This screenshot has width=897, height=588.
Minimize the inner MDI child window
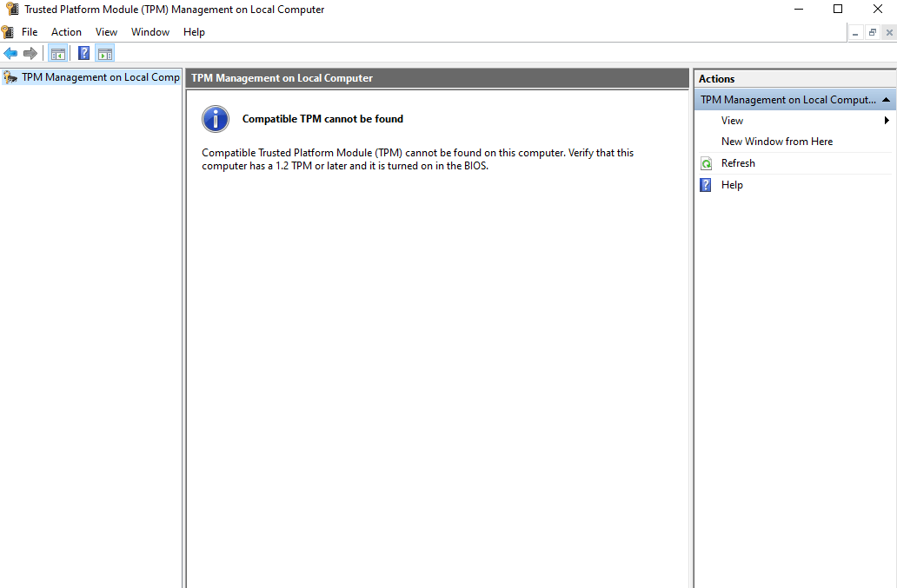click(x=856, y=32)
